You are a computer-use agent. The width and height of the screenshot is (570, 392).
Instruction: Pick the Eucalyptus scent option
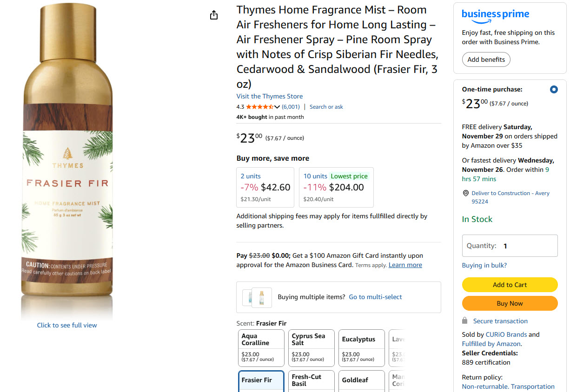click(361, 348)
